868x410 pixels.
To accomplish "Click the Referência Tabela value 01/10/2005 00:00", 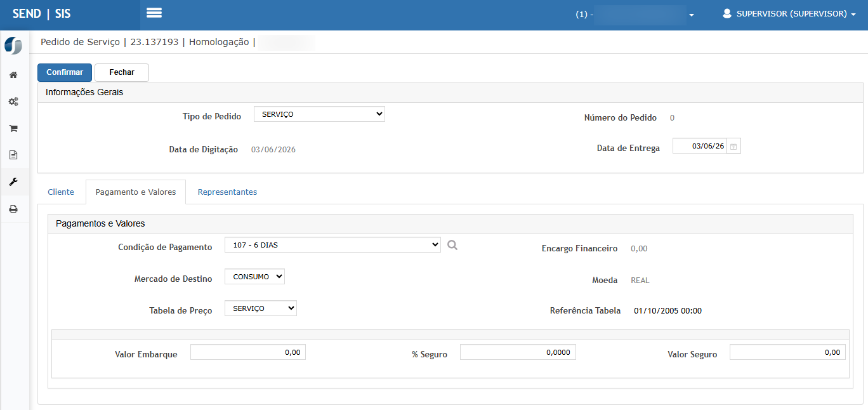I will point(667,311).
